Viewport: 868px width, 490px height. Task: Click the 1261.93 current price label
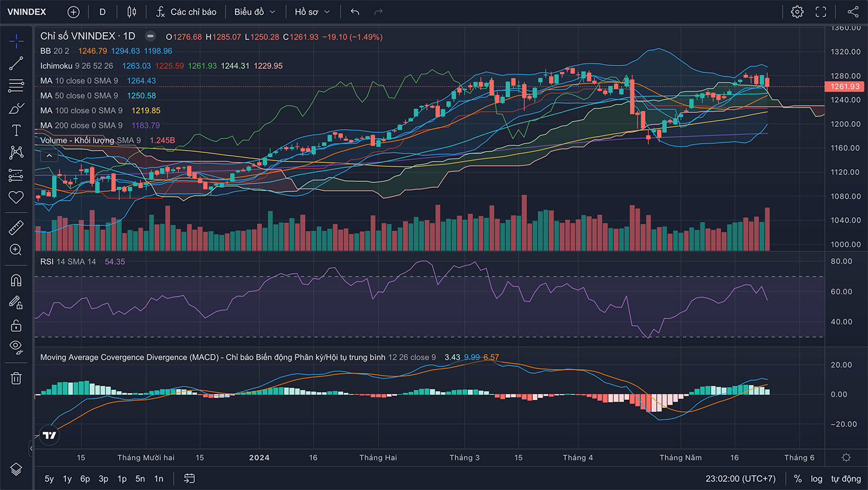(844, 86)
